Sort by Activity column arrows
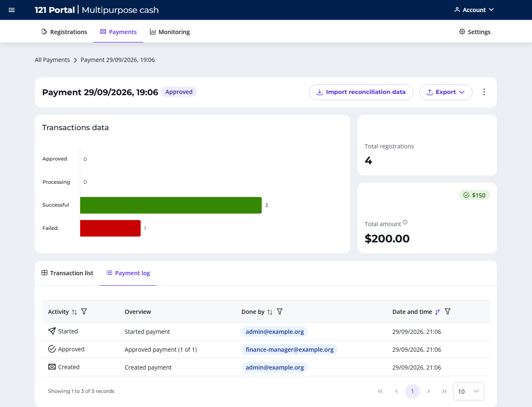 pos(74,312)
